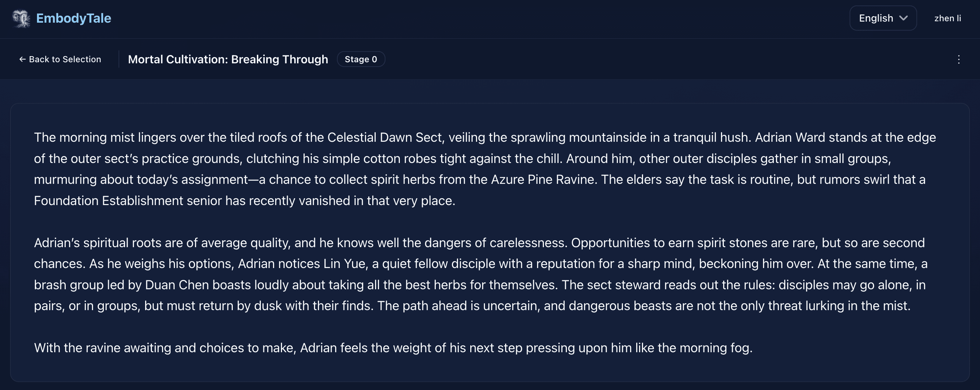The height and width of the screenshot is (390, 980).
Task: Click the zhen li profile entry
Action: pos(948,18)
